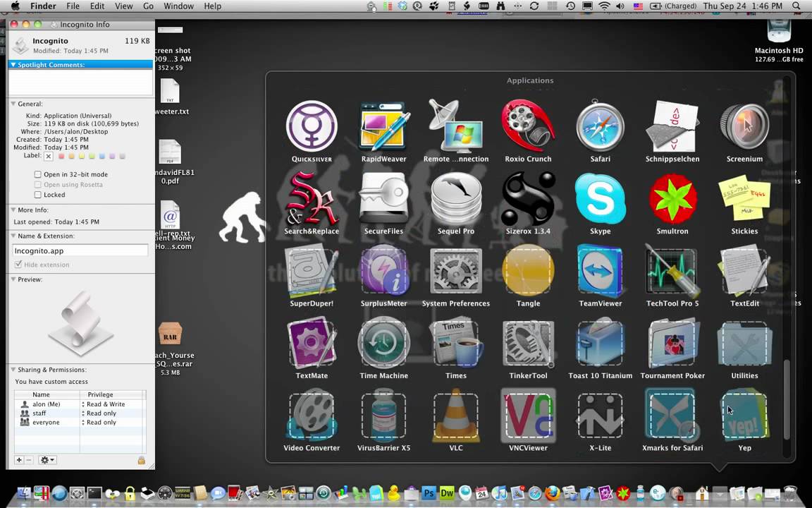
Task: Launch VLC media player
Action: click(456, 415)
